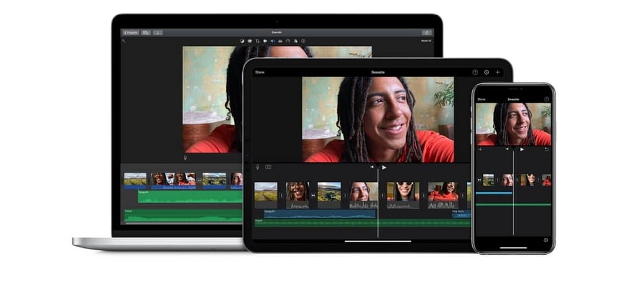Tap the plus add media icon on iPad
Viewport: 644px width, 302px height.
pos(497,72)
